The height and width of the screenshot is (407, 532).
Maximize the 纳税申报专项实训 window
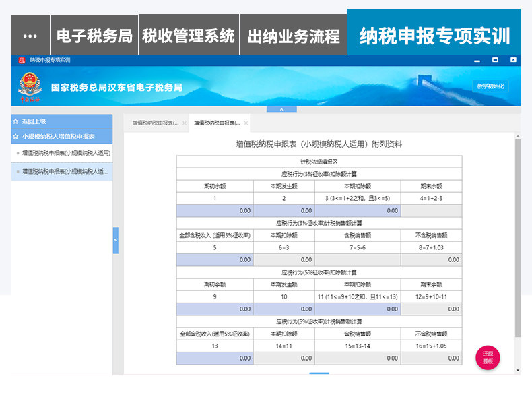pos(496,60)
